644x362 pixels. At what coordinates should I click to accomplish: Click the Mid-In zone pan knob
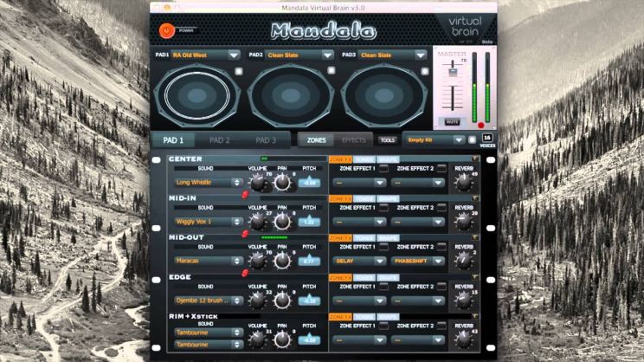[283, 222]
